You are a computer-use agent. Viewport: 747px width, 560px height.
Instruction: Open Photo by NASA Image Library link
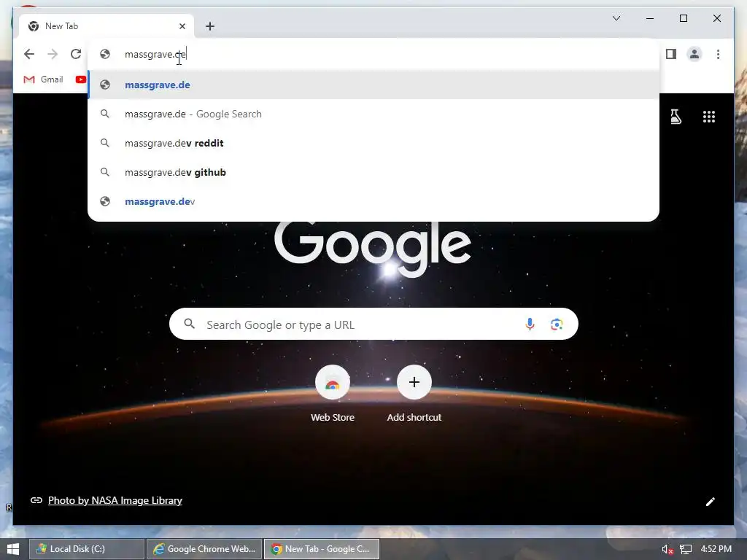(115, 500)
